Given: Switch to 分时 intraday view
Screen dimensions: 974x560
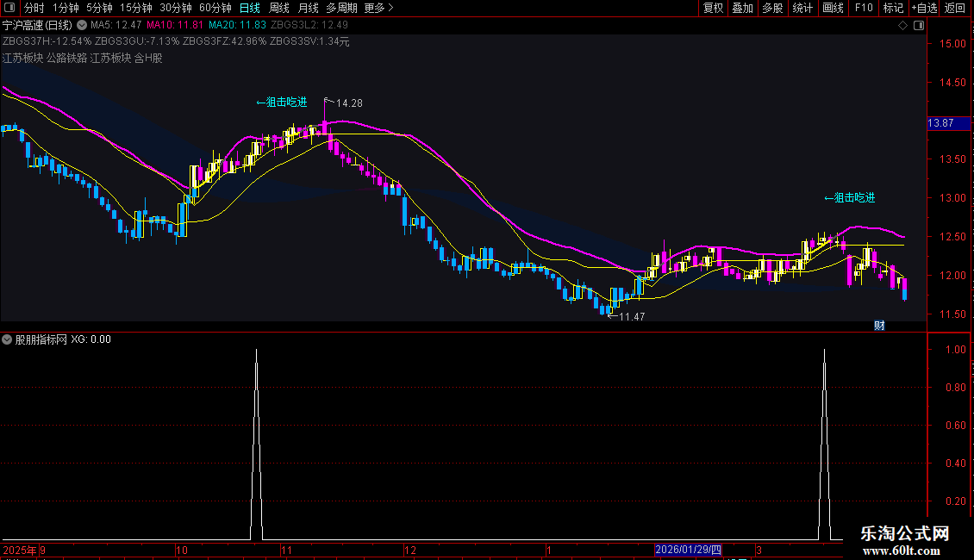Looking at the screenshot, I should tap(34, 8).
